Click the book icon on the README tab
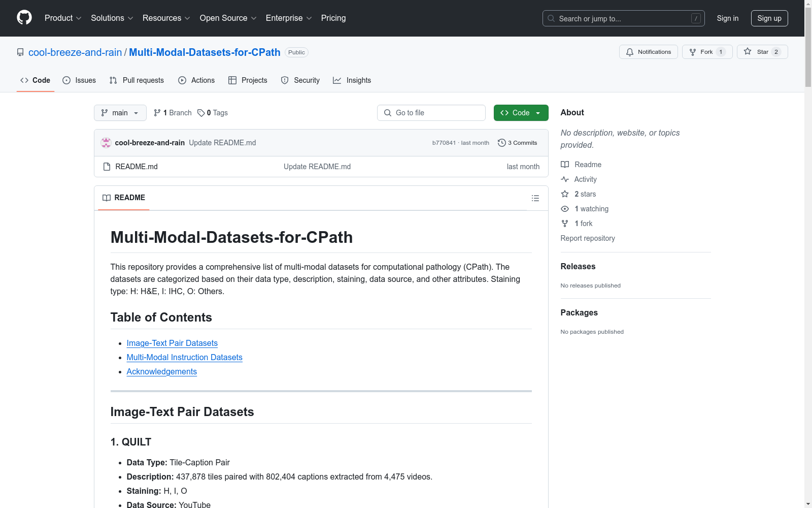Screen dimensions: 812x508 [x=107, y=198]
